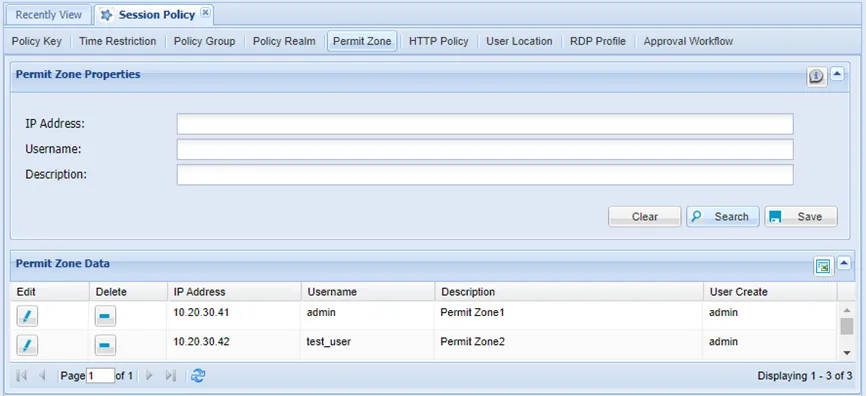Click the page number input box
The height and width of the screenshot is (396, 866).
coord(101,376)
